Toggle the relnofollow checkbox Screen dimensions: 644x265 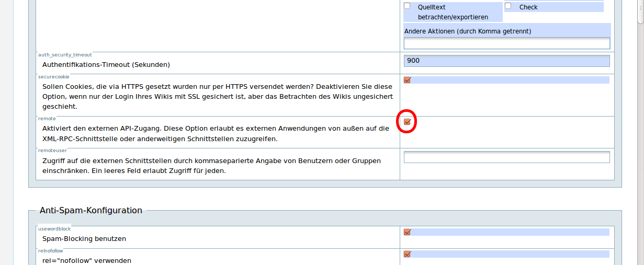point(407,254)
